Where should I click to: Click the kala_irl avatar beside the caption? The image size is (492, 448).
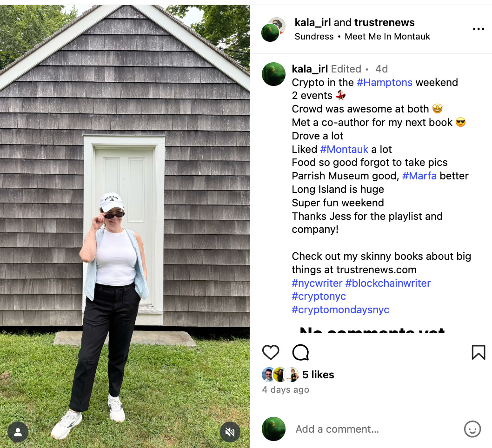point(273,74)
